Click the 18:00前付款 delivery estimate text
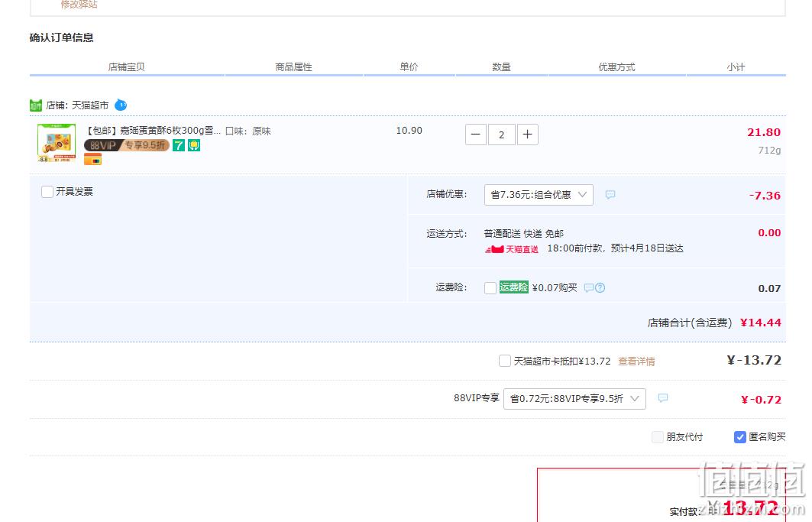Image resolution: width=812 pixels, height=522 pixels. 615,248
